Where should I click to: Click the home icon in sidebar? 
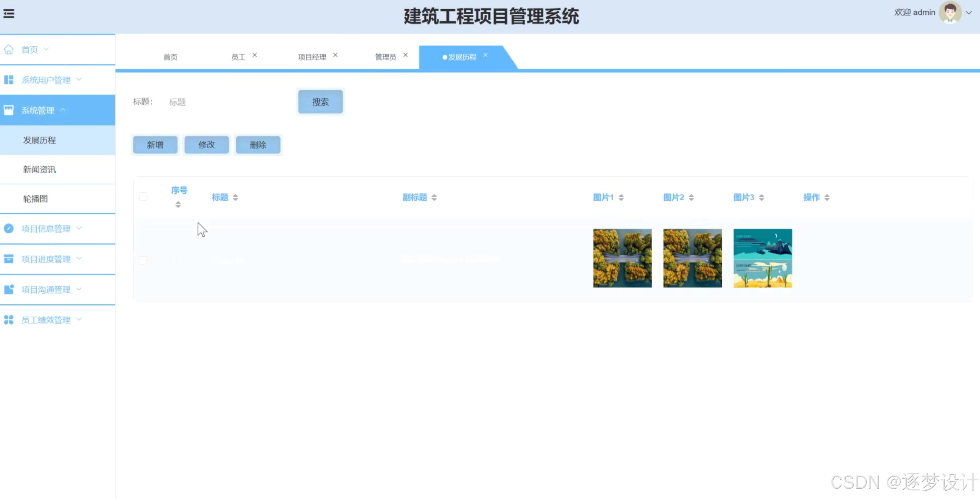coord(8,49)
